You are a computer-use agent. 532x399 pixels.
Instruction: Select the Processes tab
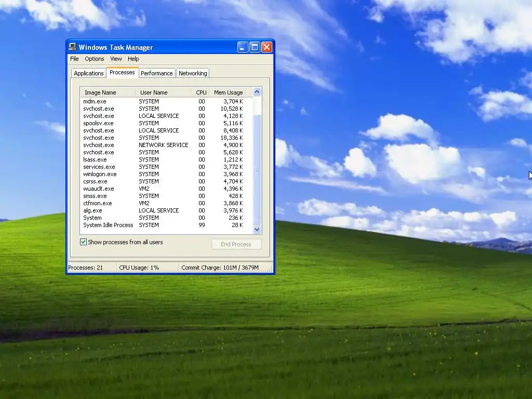point(122,72)
